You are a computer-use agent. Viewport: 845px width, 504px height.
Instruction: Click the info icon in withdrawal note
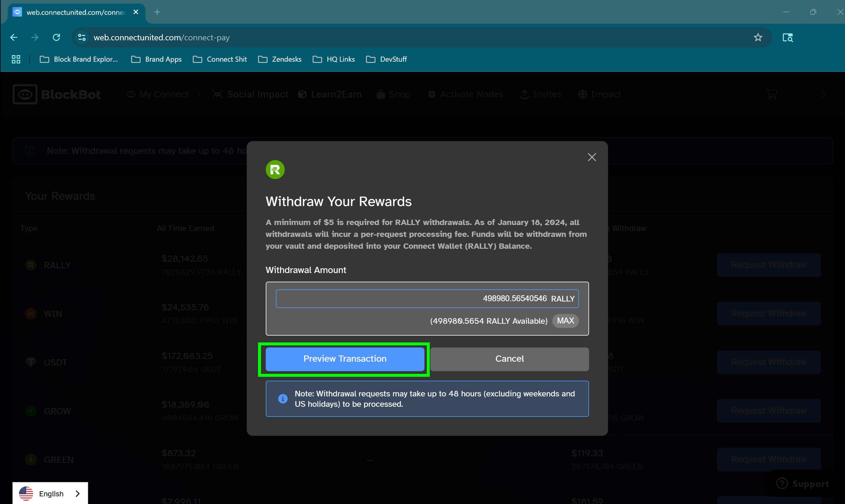pyautogui.click(x=283, y=399)
